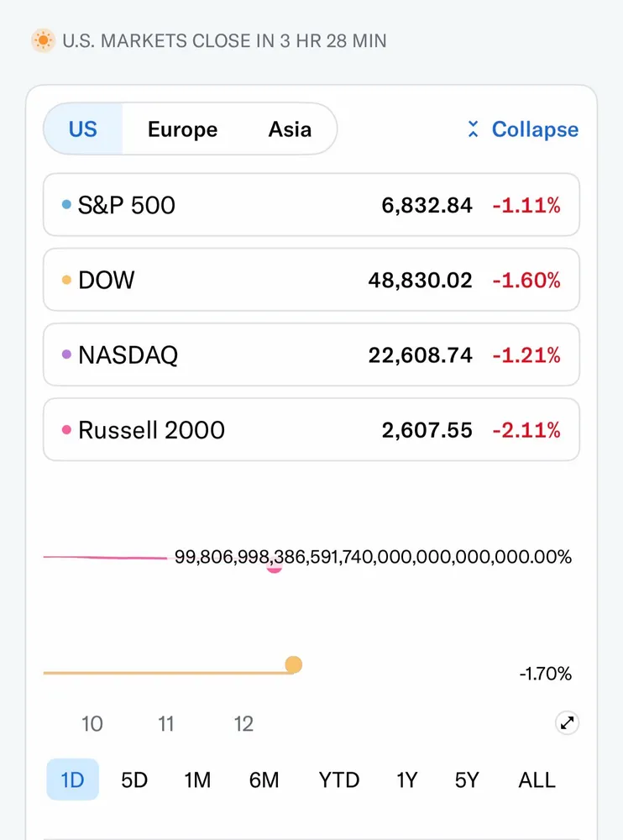Click the purple dot next to NASDAQ
Viewport: 623px width, 840px height.
(x=66, y=354)
